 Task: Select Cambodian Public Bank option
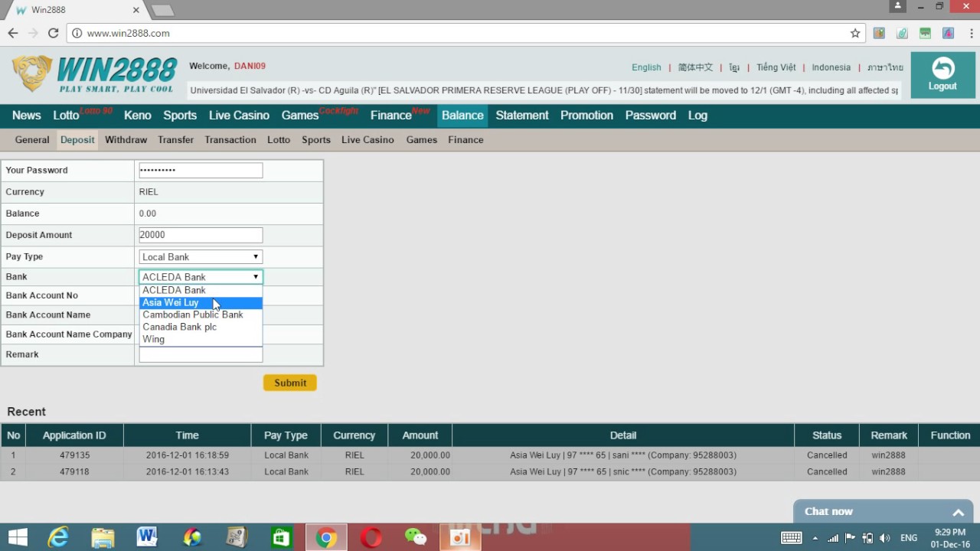[x=201, y=315]
